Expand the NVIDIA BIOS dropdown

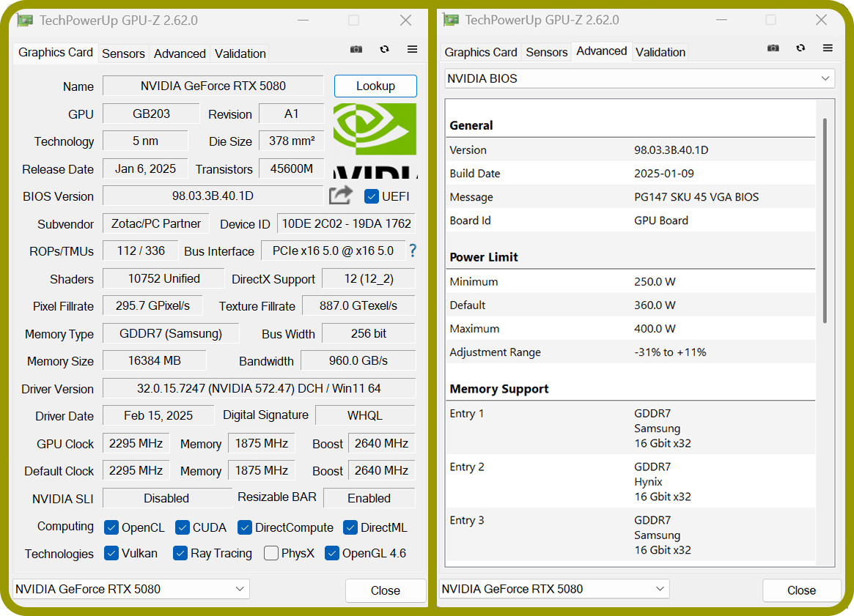pos(639,78)
